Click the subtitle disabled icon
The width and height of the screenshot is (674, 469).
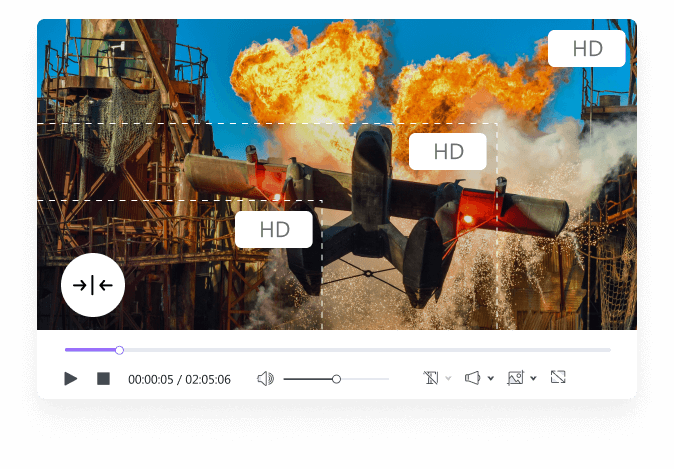click(x=430, y=378)
